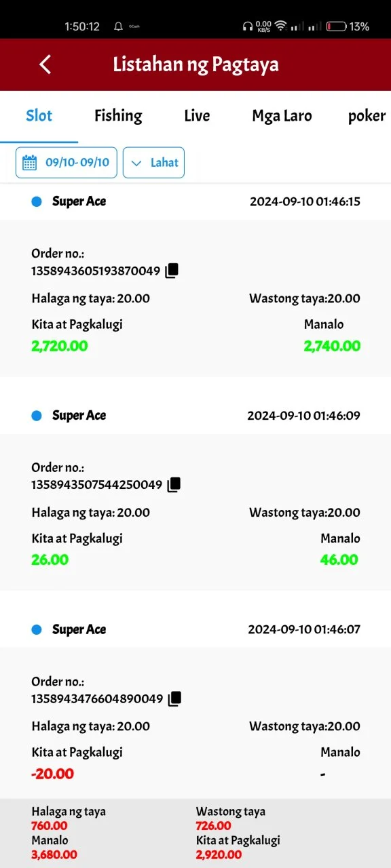Tap the chevron arrow beside Lahat

click(136, 163)
